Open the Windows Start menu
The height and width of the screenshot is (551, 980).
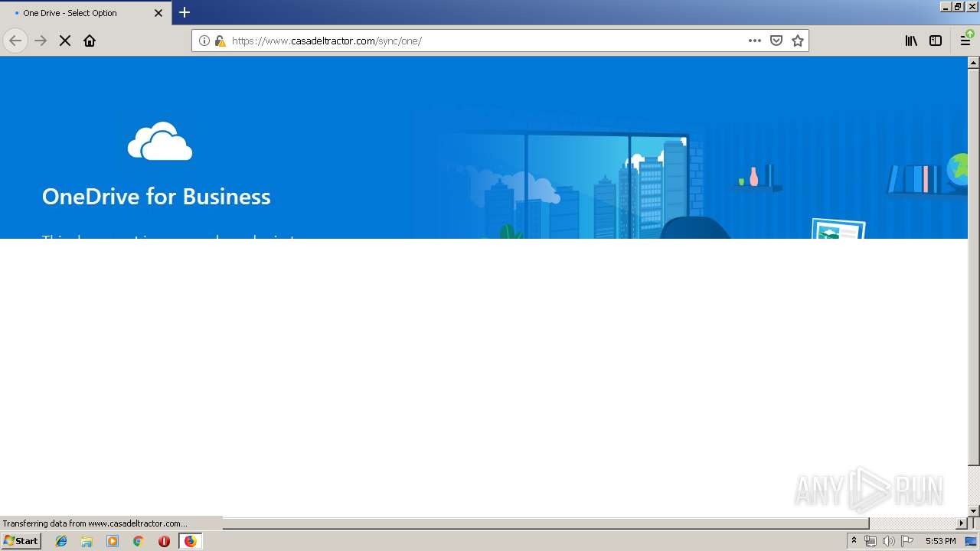coord(21,540)
